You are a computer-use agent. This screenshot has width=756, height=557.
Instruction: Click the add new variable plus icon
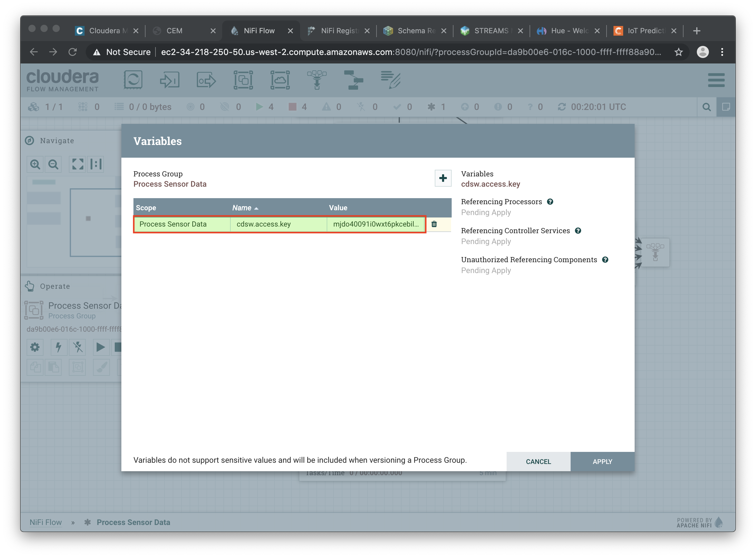(443, 178)
